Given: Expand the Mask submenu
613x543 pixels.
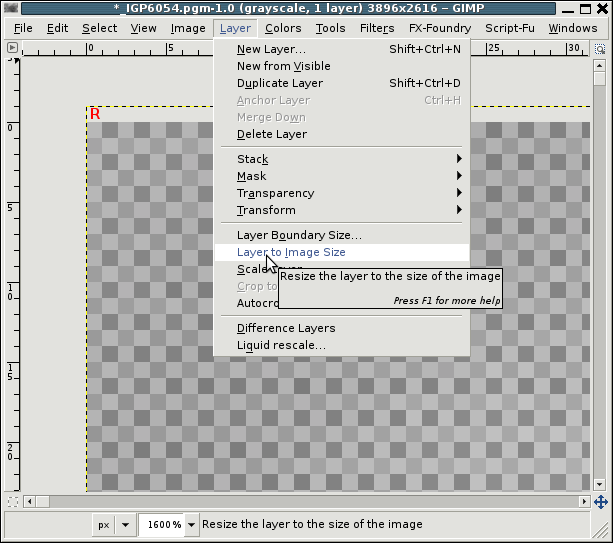Looking at the screenshot, I should pyautogui.click(x=342, y=176).
